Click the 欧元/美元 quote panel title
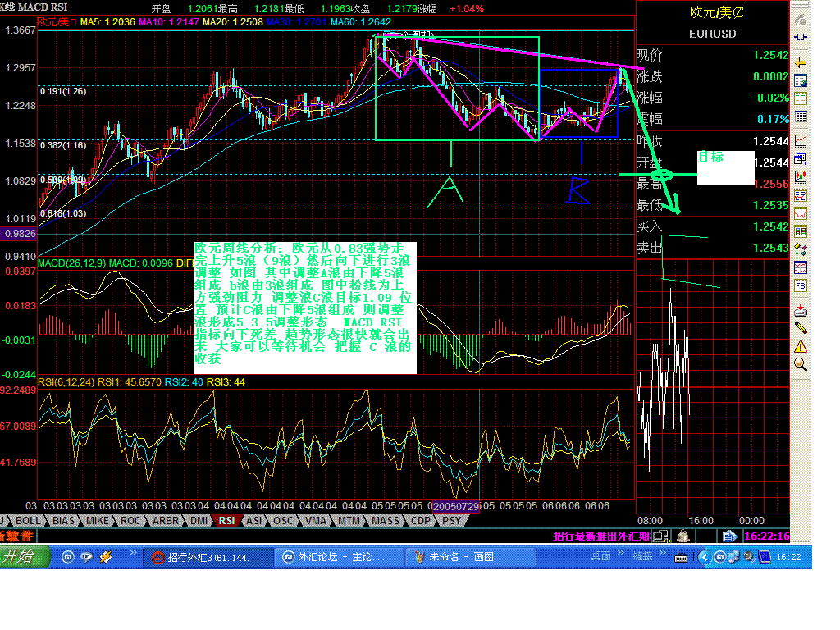The height and width of the screenshot is (630, 840). [x=716, y=12]
